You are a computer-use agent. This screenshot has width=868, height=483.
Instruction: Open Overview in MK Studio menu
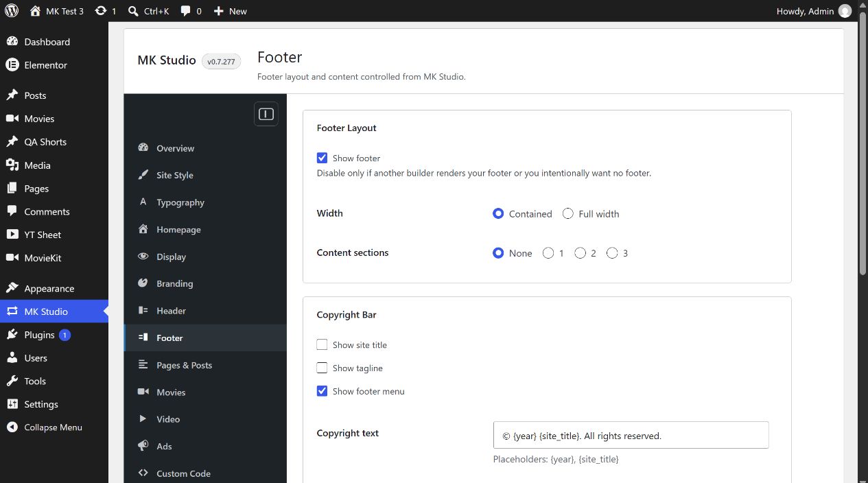pos(205,148)
